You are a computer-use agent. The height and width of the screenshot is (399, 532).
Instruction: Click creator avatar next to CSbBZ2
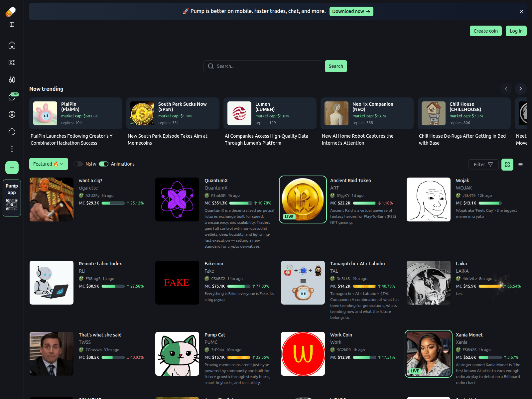pyautogui.click(x=207, y=279)
